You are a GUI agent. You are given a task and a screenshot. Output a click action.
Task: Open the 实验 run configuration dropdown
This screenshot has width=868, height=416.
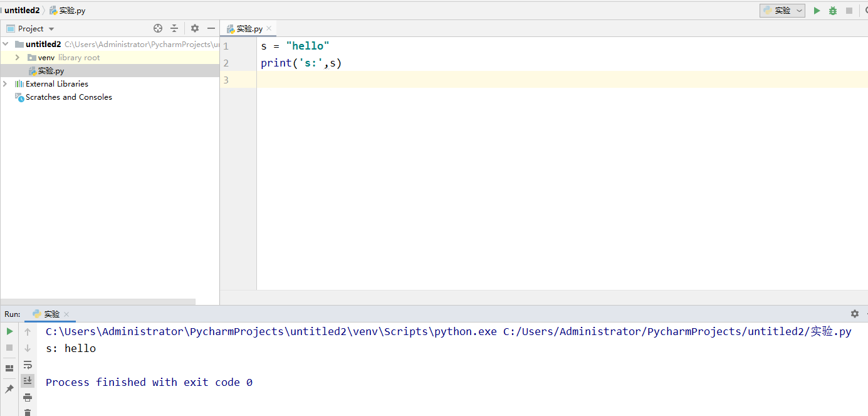tap(782, 11)
